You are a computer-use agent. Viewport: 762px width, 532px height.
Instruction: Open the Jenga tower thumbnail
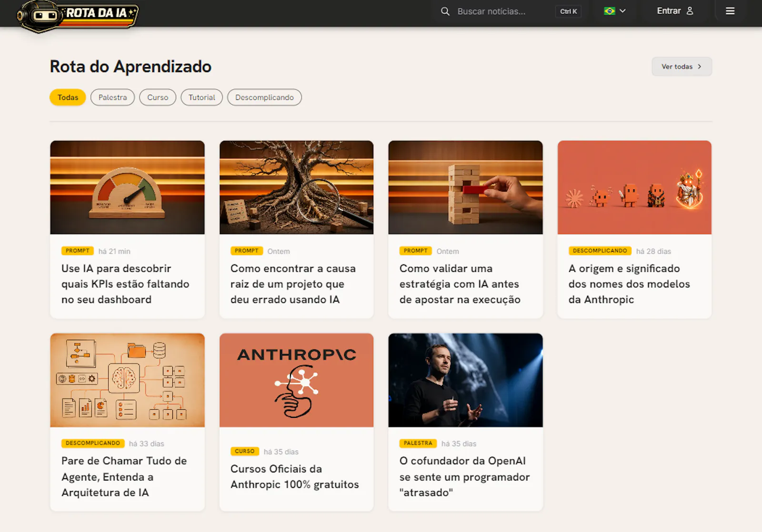click(465, 187)
